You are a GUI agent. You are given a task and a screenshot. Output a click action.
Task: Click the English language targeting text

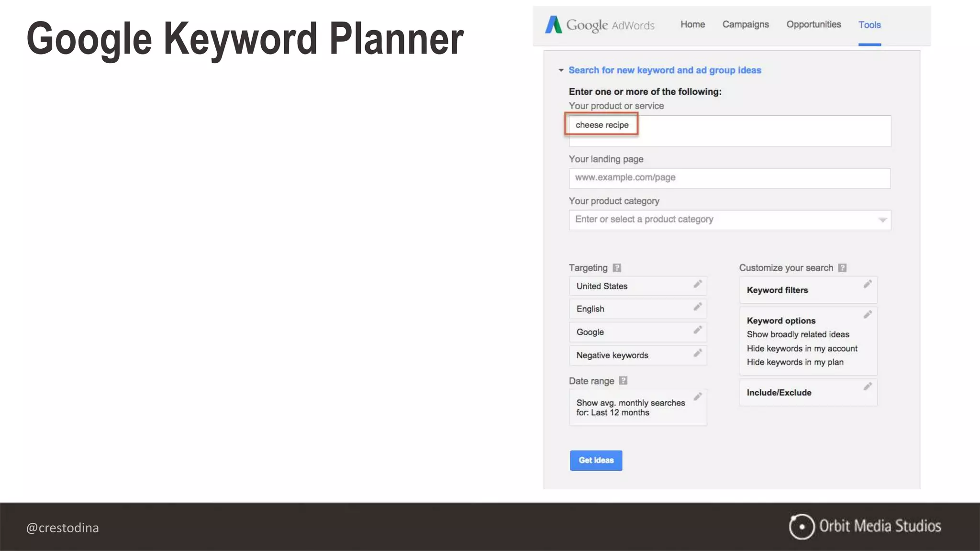(x=590, y=309)
